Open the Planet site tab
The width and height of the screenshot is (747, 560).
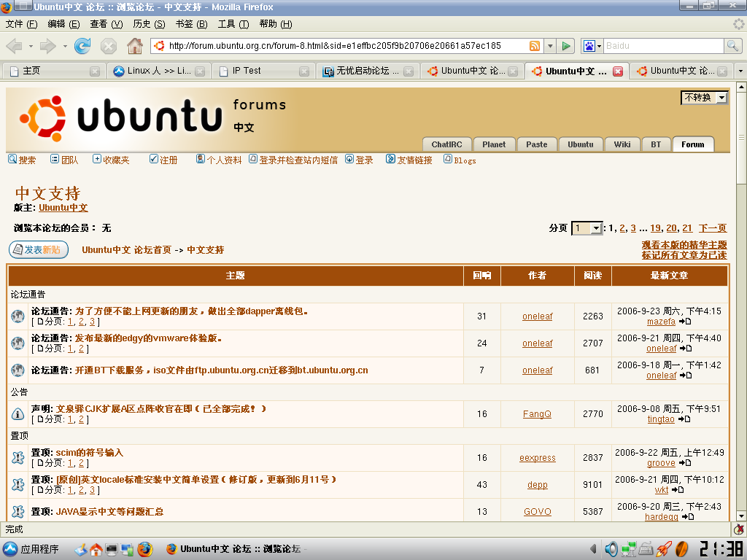coord(494,144)
